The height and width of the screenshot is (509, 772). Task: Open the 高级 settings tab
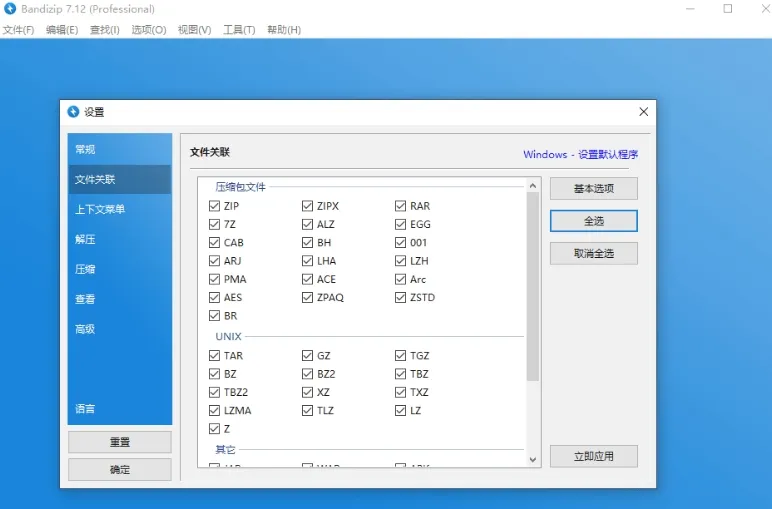point(120,329)
